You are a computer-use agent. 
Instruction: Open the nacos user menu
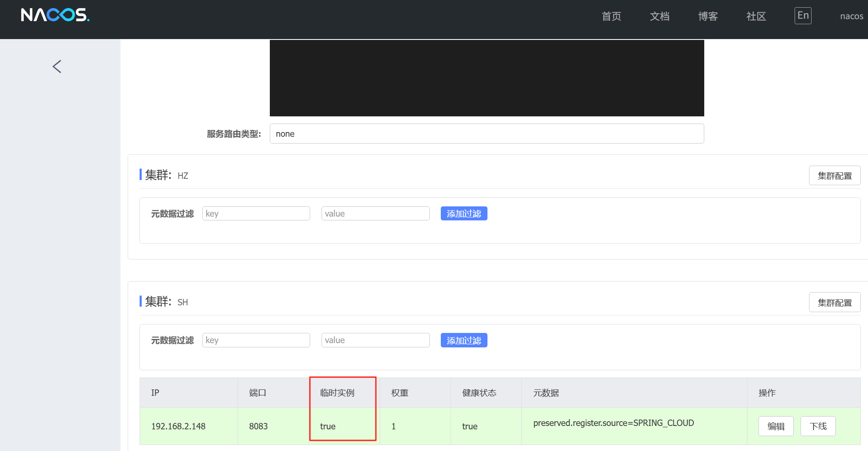(851, 16)
